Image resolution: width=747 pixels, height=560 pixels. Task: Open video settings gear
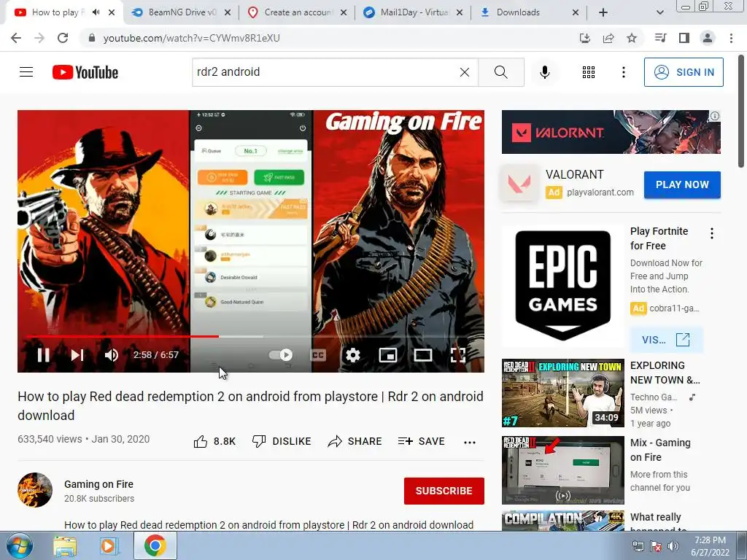point(352,355)
